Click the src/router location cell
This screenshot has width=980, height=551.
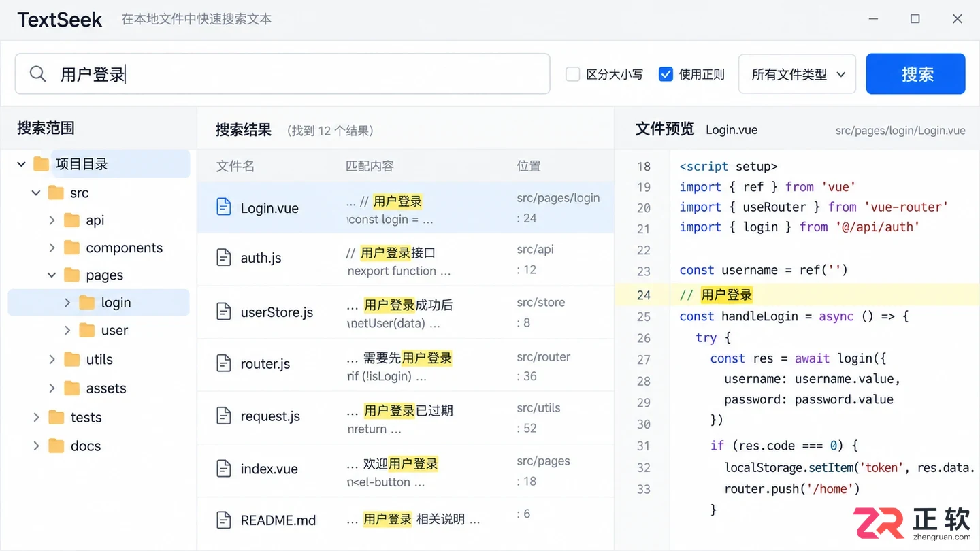coord(543,356)
